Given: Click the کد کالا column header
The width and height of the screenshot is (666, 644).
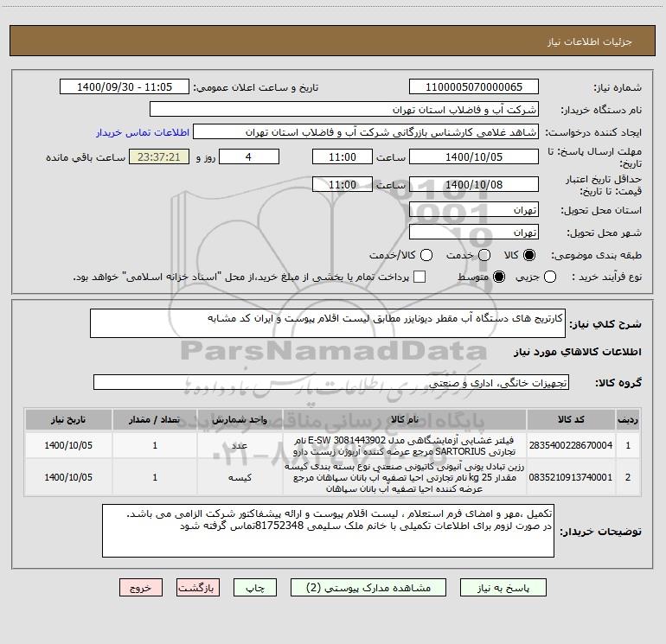Looking at the screenshot, I should coord(571,419).
